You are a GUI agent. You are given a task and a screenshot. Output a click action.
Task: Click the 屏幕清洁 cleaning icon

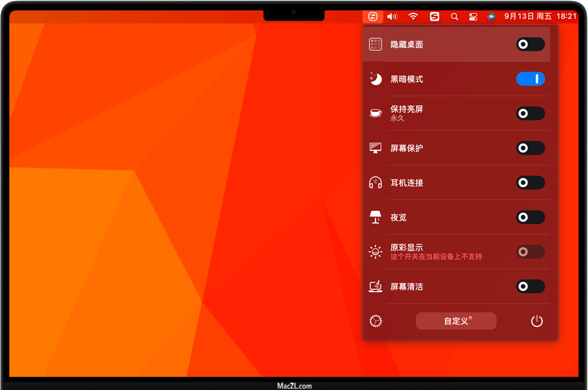[x=375, y=286]
